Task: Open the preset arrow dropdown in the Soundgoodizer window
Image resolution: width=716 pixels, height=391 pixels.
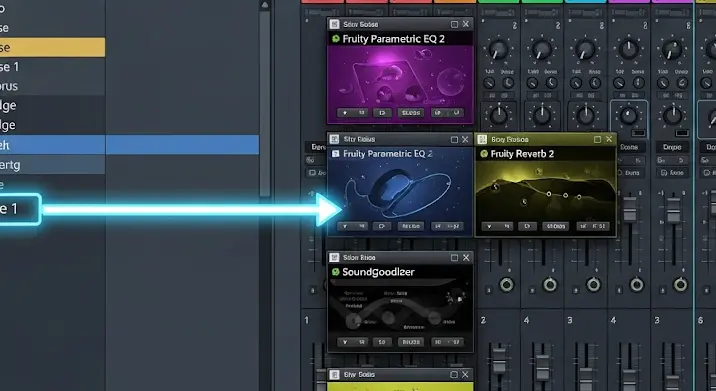Action: click(x=353, y=342)
